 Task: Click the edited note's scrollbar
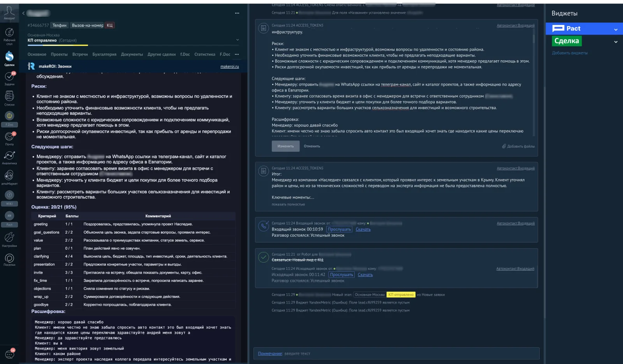[x=533, y=39]
